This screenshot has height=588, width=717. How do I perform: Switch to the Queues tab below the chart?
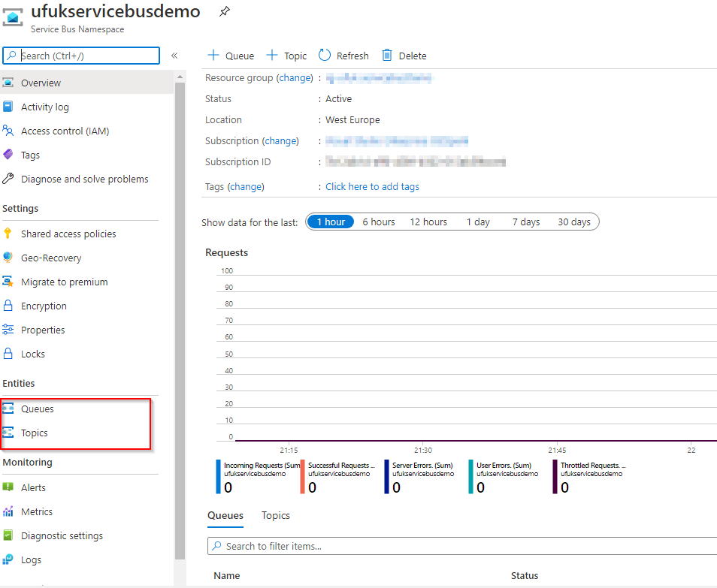point(225,516)
